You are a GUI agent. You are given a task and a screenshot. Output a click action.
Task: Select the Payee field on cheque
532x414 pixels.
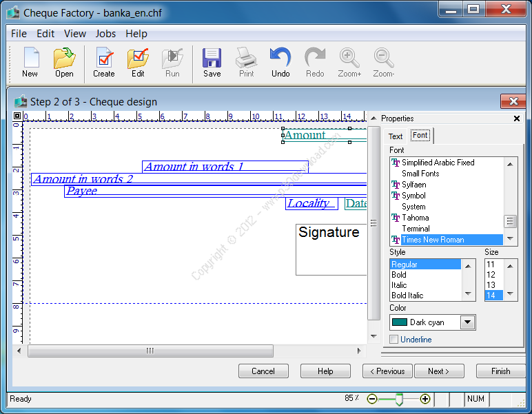216,191
